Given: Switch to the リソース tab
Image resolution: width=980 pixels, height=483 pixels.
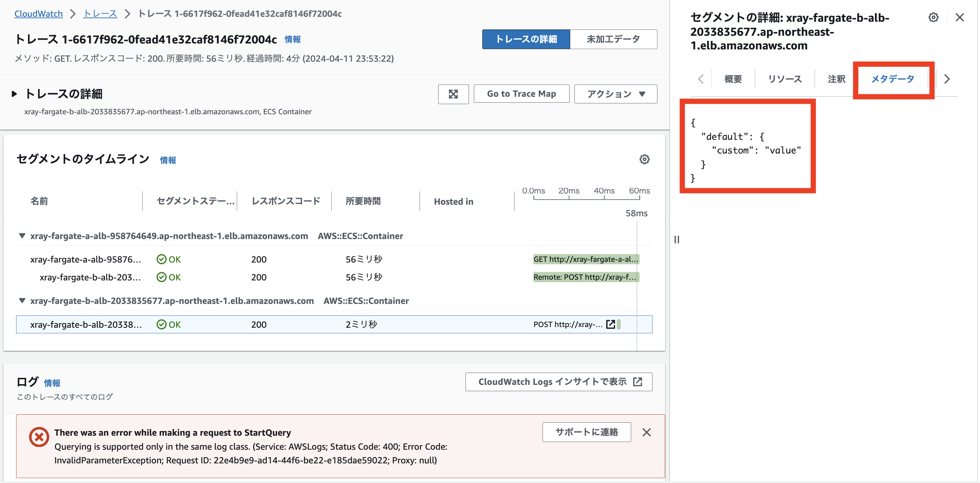Looking at the screenshot, I should (785, 79).
